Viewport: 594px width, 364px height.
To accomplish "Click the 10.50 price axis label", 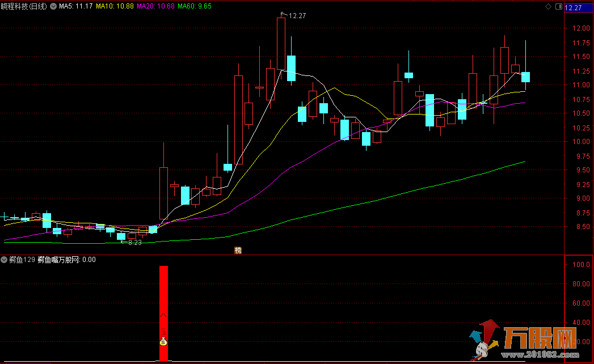I will 581,113.
